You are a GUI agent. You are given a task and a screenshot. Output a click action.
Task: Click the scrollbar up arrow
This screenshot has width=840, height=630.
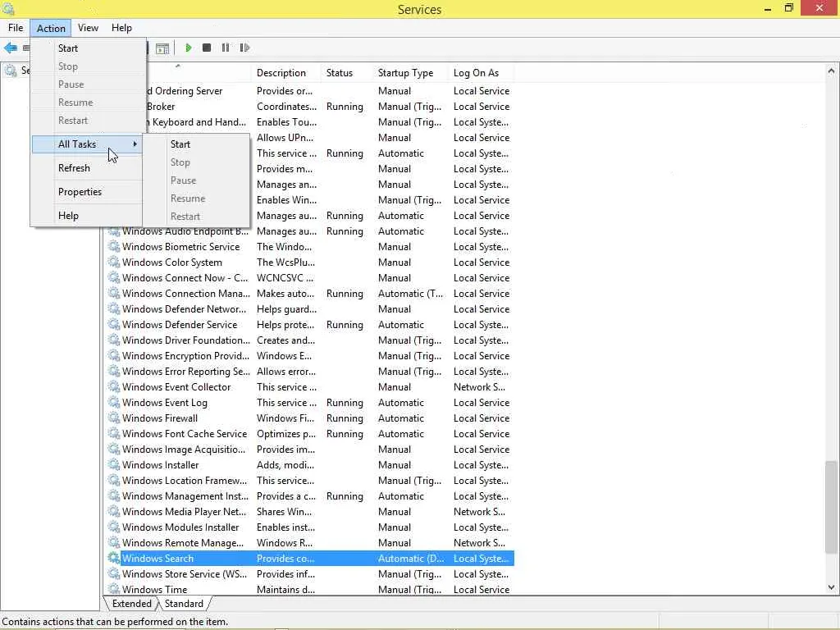click(832, 71)
